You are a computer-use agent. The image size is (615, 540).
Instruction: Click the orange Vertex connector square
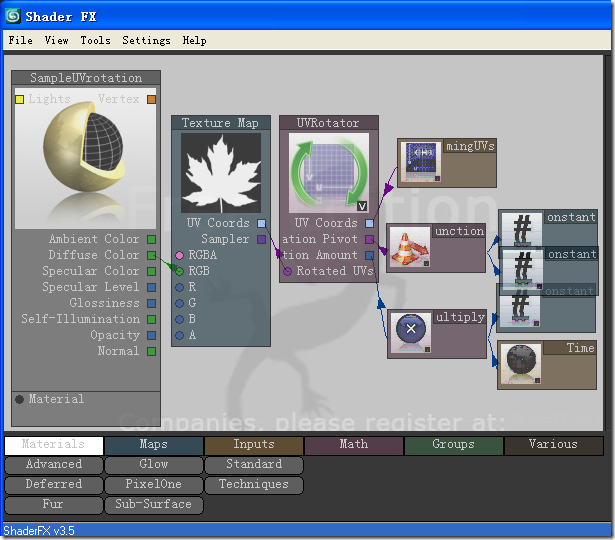(x=151, y=100)
